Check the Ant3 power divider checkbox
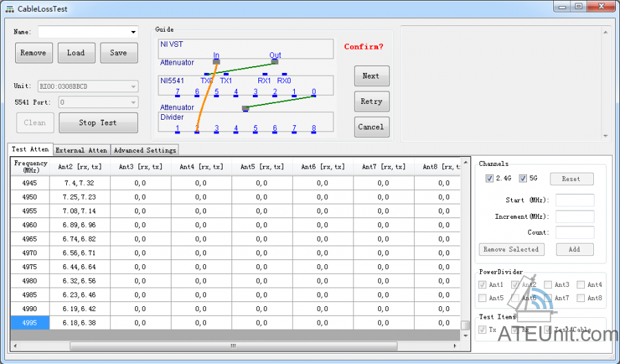The height and width of the screenshot is (364, 620). point(547,284)
